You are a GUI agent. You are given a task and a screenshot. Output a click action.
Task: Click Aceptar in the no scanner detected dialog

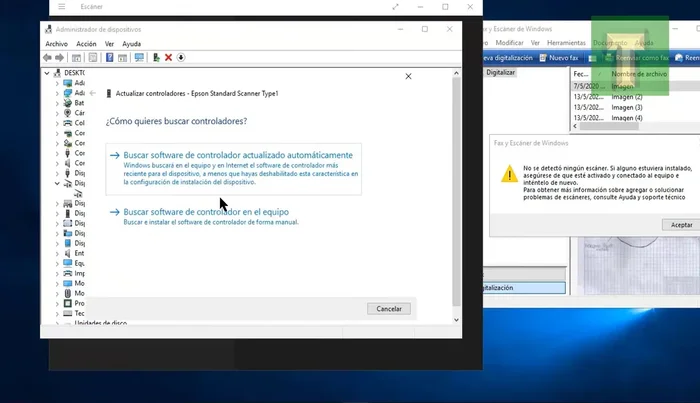(681, 225)
